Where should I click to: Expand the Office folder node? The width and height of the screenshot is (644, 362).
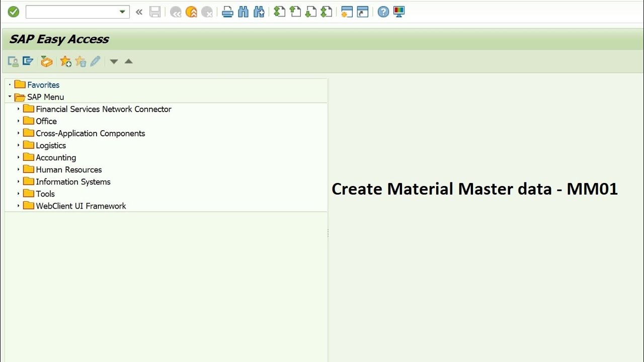tap(19, 121)
